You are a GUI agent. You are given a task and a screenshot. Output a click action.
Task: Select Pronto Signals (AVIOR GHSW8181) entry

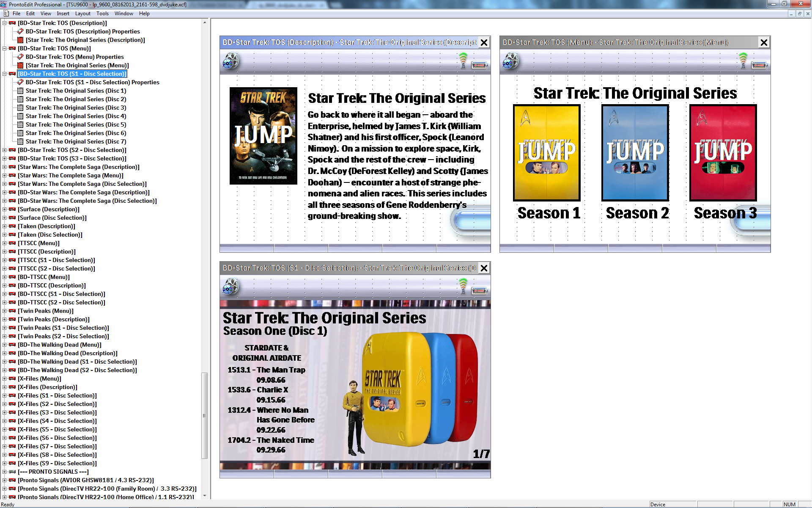coord(86,480)
